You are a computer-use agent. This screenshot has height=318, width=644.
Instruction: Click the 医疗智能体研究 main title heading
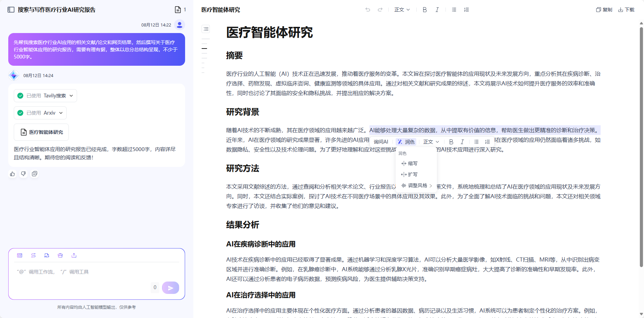269,32
